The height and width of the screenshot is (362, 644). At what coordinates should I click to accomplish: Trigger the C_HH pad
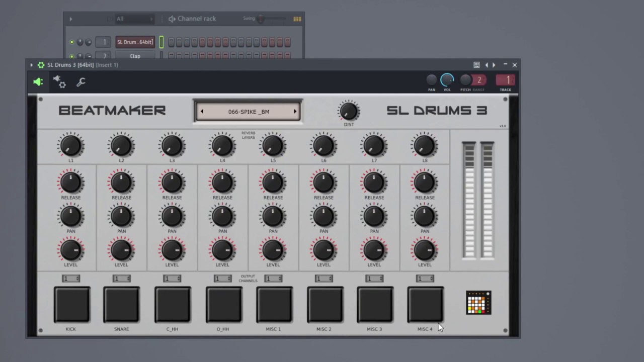click(173, 304)
